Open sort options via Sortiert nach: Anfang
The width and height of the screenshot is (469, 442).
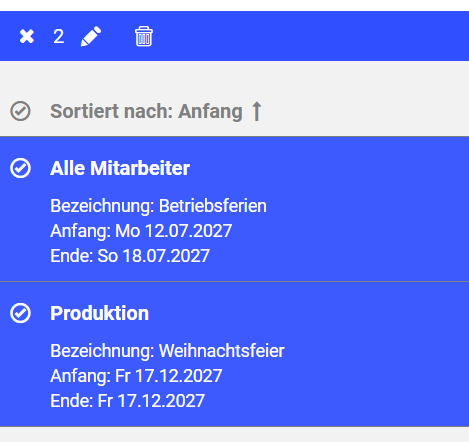point(146,111)
